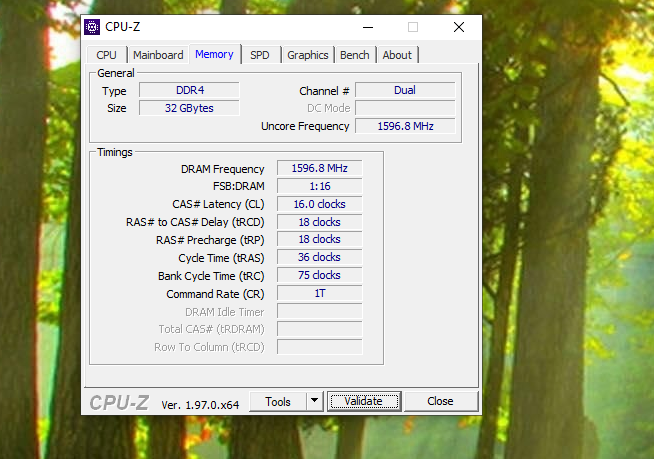654x459 pixels.
Task: Click the Validate button
Action: pos(364,401)
